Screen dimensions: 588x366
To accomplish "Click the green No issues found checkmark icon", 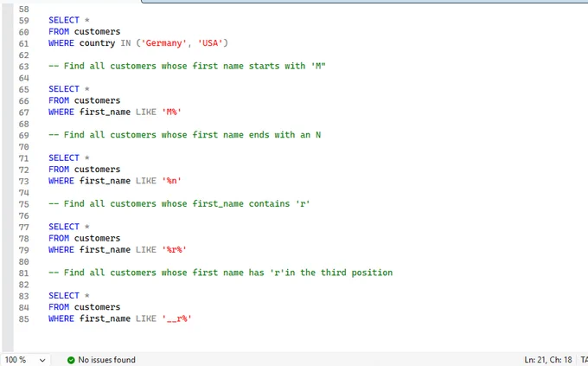I will tap(71, 360).
